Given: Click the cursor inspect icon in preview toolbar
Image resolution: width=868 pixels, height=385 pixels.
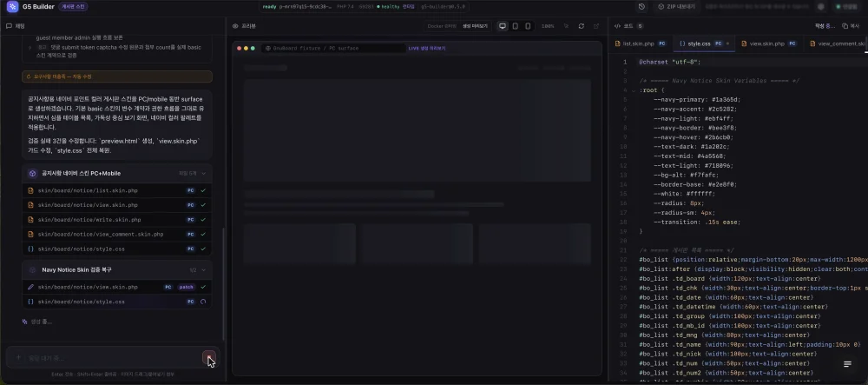Looking at the screenshot, I should pyautogui.click(x=566, y=26).
